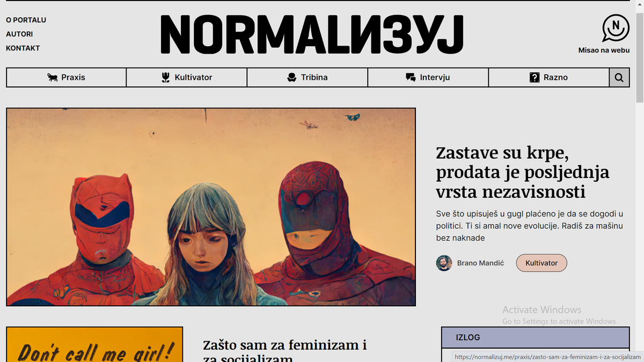Open the Praxis menu section
This screenshot has height=362, width=644.
coord(67,78)
